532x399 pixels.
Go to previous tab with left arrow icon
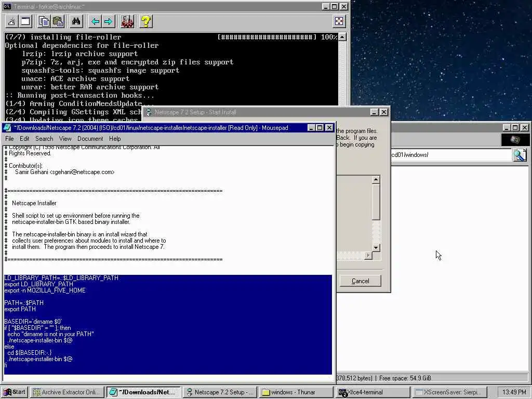[95, 22]
